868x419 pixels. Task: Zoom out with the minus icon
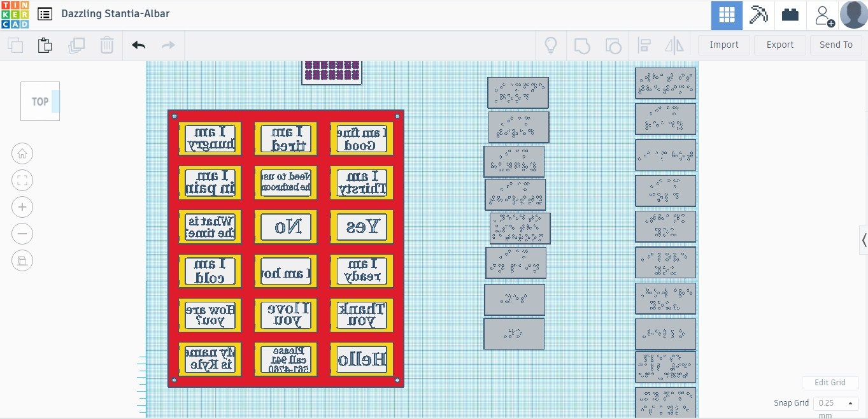point(22,234)
